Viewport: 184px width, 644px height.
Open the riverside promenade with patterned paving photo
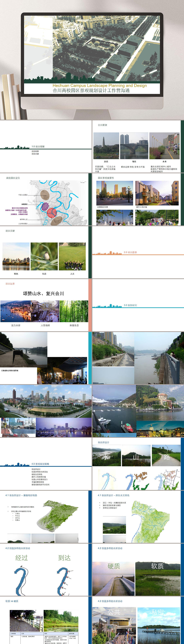[x=113, y=349]
